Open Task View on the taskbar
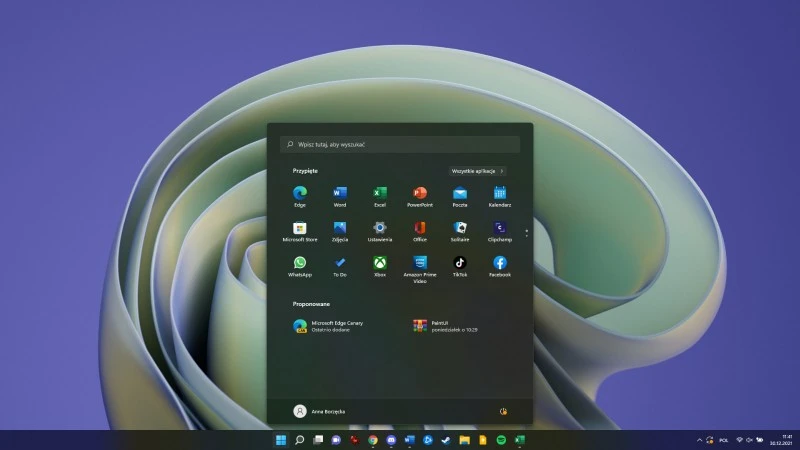 318,440
